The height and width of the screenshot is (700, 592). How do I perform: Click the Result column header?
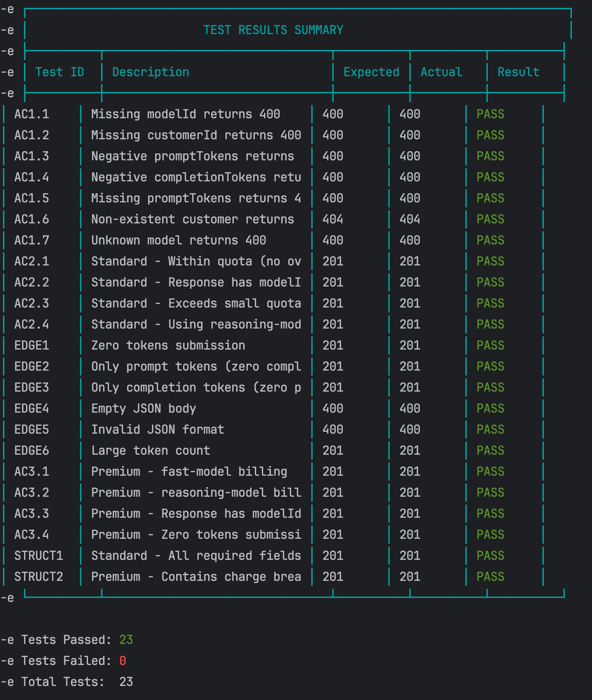(518, 72)
